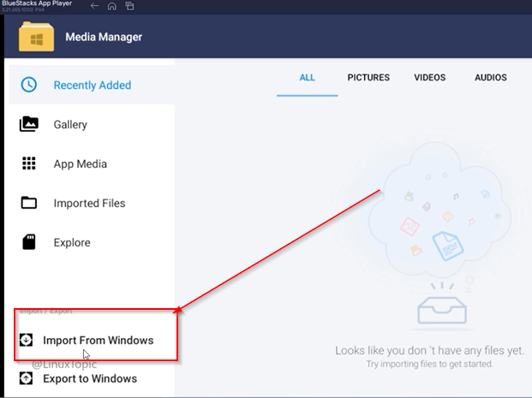The image size is (532, 398).
Task: Click the Export to Windows arrow icon
Action: click(26, 378)
